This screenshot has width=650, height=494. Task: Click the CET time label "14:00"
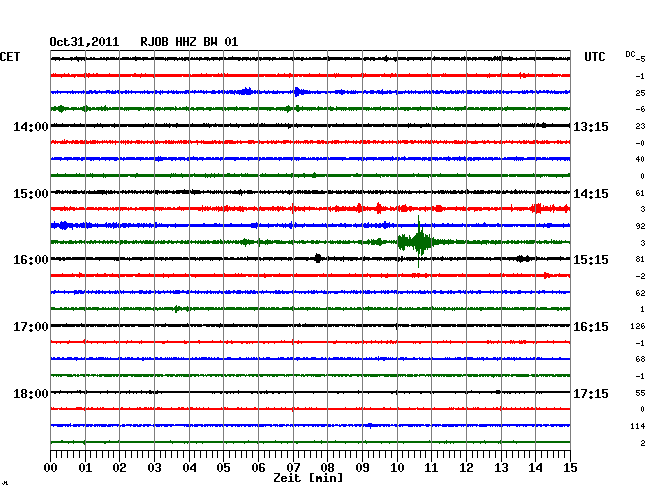click(x=31, y=126)
